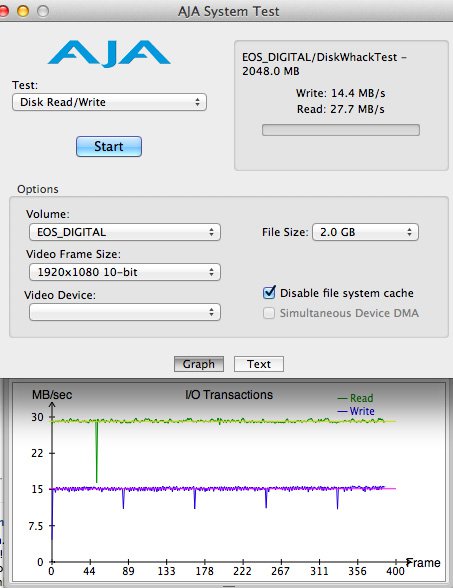Click the 30 MB/sec axis tick label
The height and width of the screenshot is (588, 453).
click(x=38, y=417)
